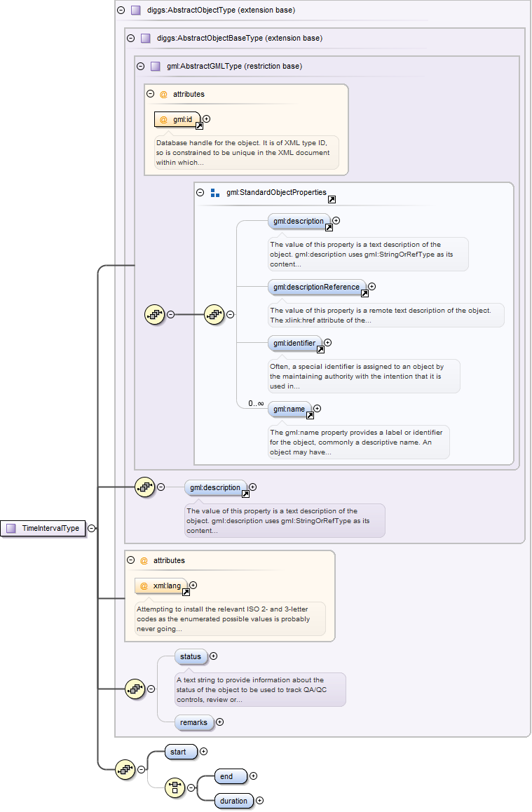This screenshot has height=812, width=532.
Task: Click the link arrow icon under gml:id
Action: coord(199,126)
